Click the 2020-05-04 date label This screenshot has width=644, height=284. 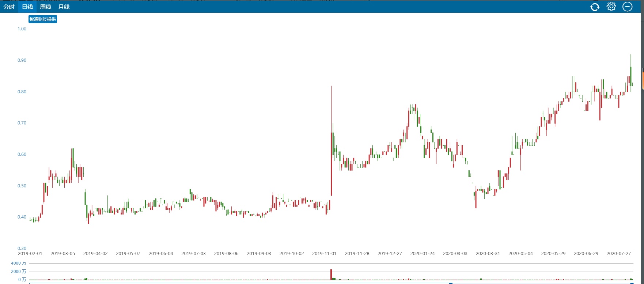[521, 254]
